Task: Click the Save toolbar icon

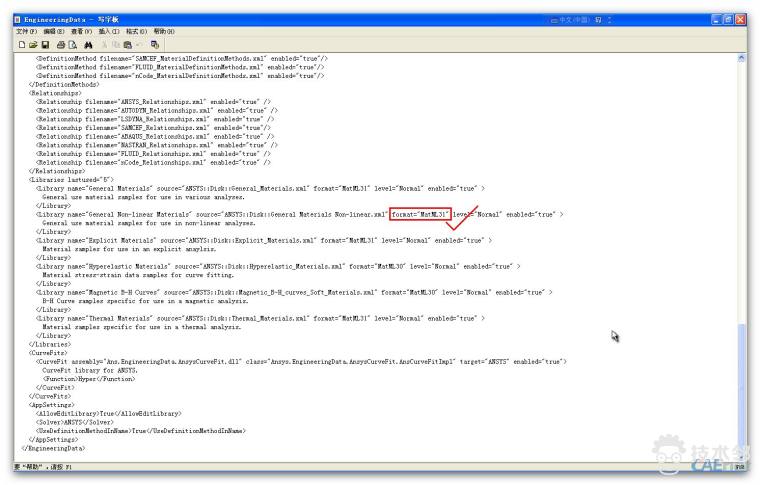Action: 44,45
